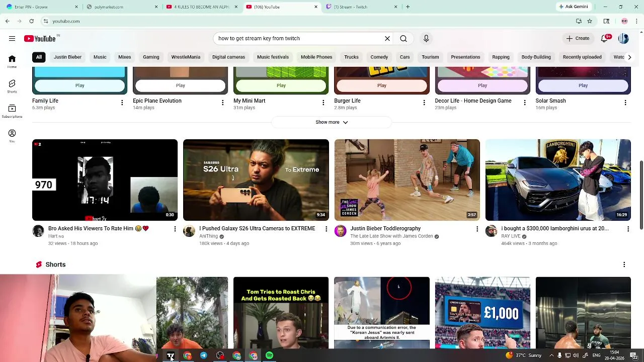Open options for Galaxy S26 video

click(326, 229)
